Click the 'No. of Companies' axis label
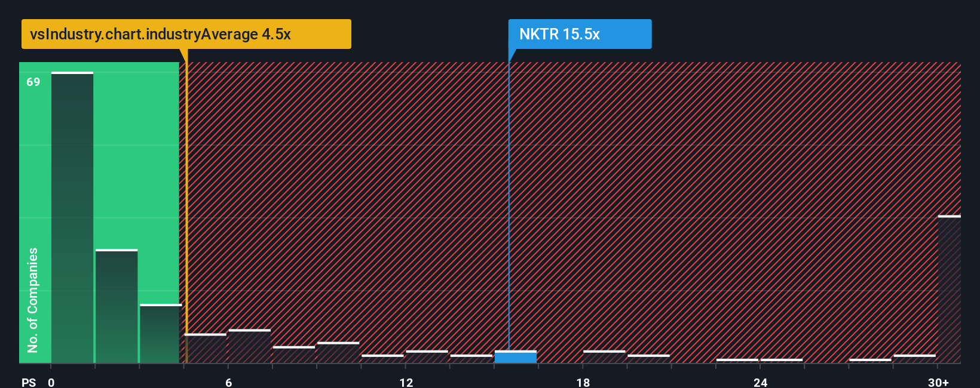 tap(33, 300)
